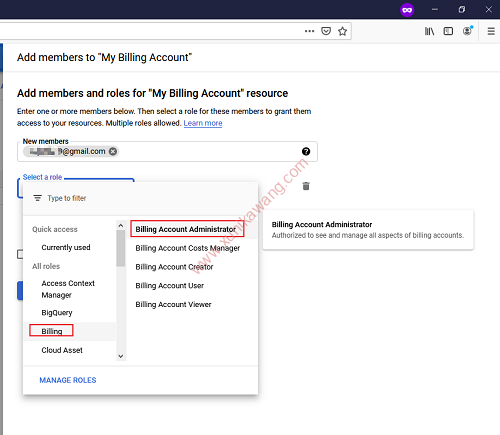Toggle the sidebar view icon
Image resolution: width=500 pixels, height=435 pixels.
coord(448,31)
